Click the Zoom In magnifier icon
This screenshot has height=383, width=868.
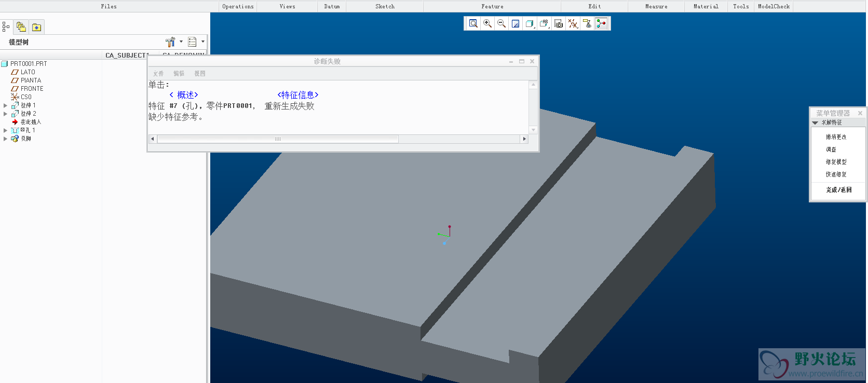[x=487, y=23]
